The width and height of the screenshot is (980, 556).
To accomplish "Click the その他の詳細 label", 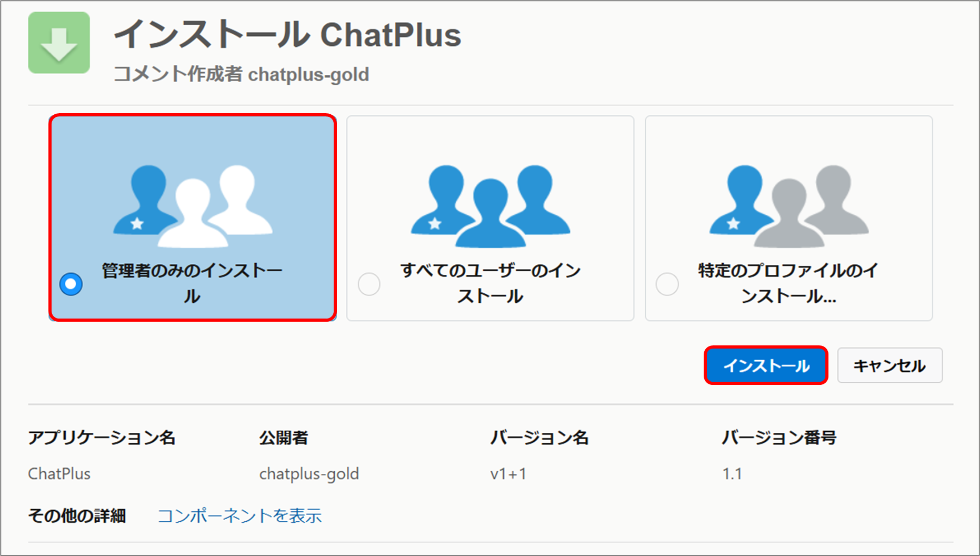I will 77,515.
